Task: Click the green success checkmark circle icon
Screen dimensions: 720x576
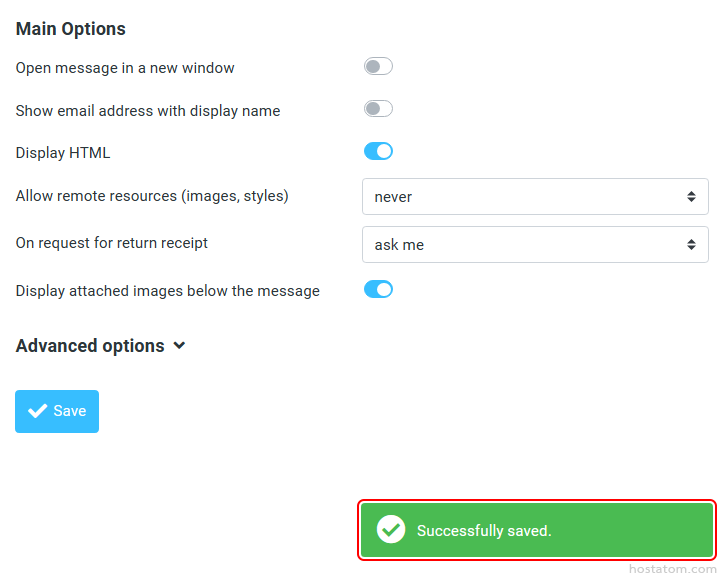Action: point(391,530)
